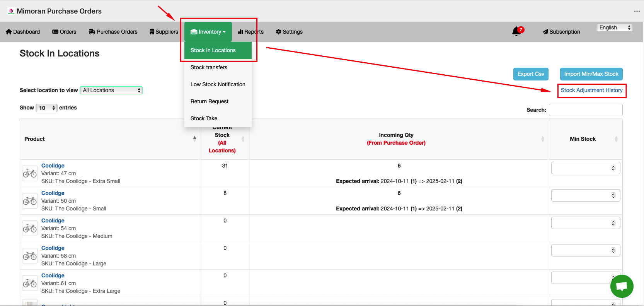Click Min Stock field for Coolidge Small
Viewport: 644px width, 306px height.
pyautogui.click(x=586, y=195)
